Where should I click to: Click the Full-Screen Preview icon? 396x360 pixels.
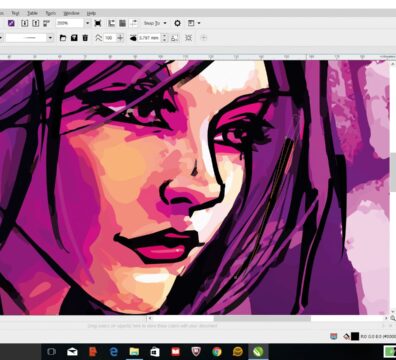[98, 23]
